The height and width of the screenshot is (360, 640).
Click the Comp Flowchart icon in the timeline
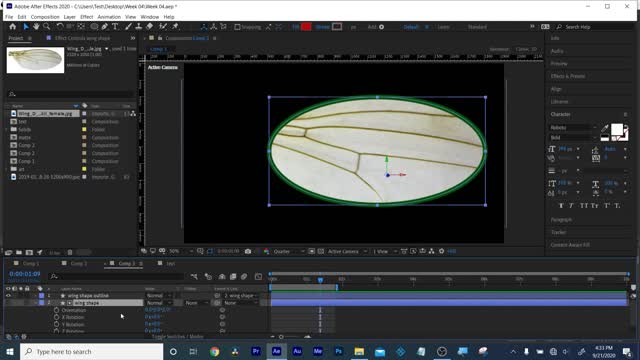click(194, 277)
